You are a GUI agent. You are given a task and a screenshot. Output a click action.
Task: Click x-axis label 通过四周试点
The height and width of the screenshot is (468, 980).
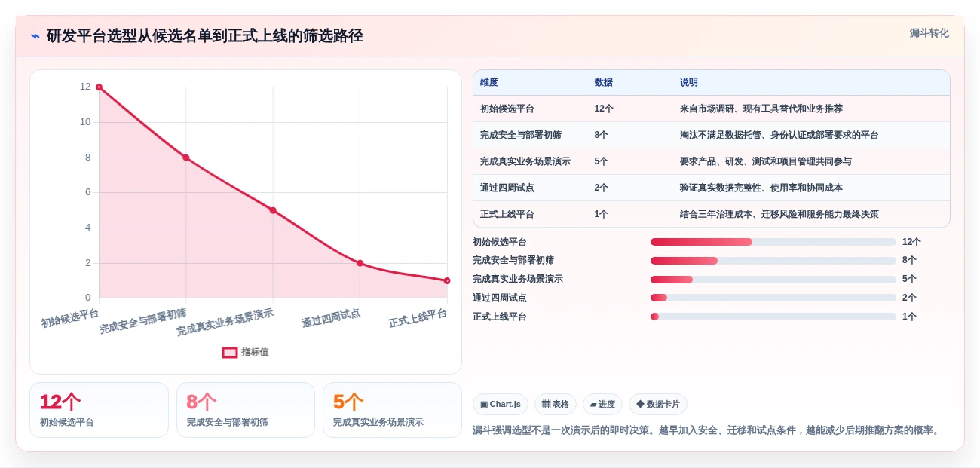[331, 318]
